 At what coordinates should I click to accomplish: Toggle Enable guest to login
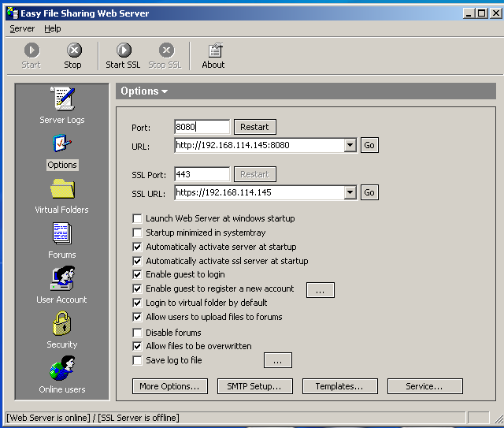point(137,274)
